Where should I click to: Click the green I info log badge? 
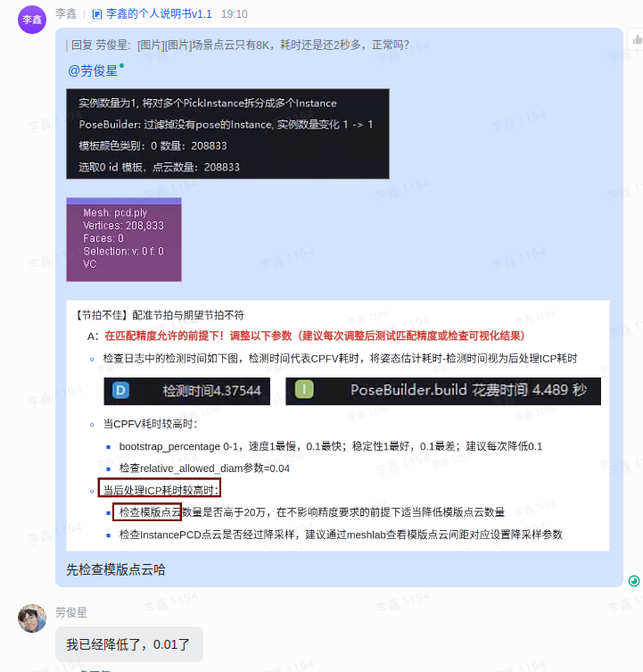[x=304, y=390]
